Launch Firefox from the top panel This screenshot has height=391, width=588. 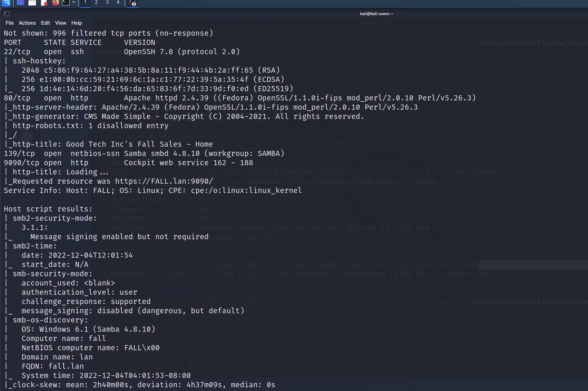(x=56, y=3)
